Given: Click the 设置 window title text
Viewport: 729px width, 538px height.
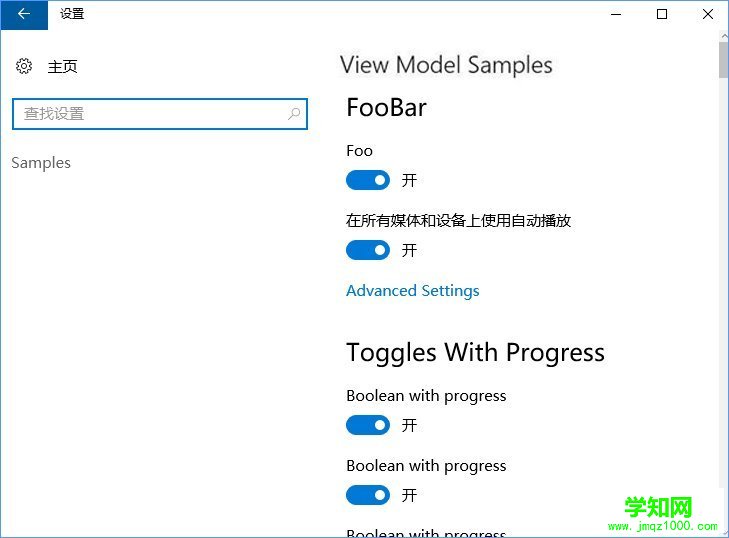Looking at the screenshot, I should coord(72,14).
